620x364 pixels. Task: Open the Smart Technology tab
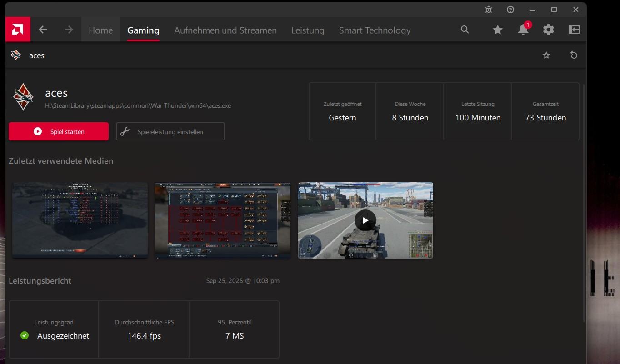point(375,30)
